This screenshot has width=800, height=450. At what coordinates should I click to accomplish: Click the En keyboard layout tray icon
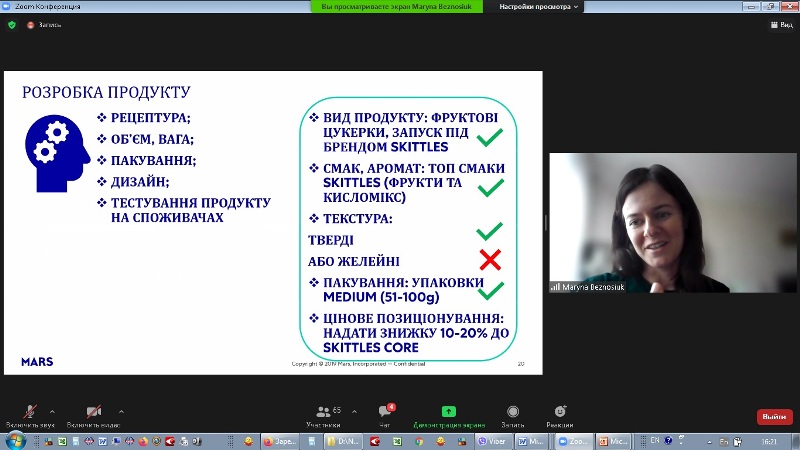pyautogui.click(x=723, y=442)
